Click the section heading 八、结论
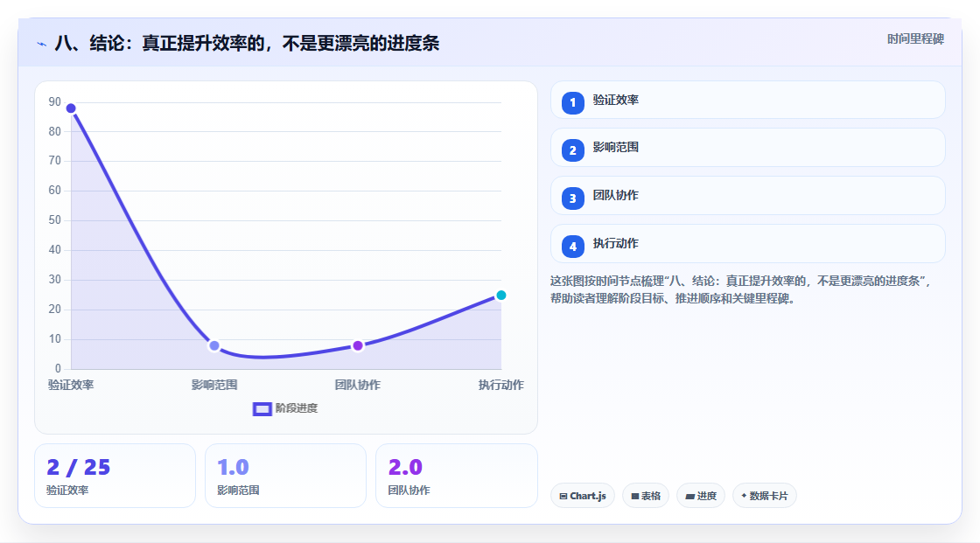980x543 pixels. click(x=247, y=43)
